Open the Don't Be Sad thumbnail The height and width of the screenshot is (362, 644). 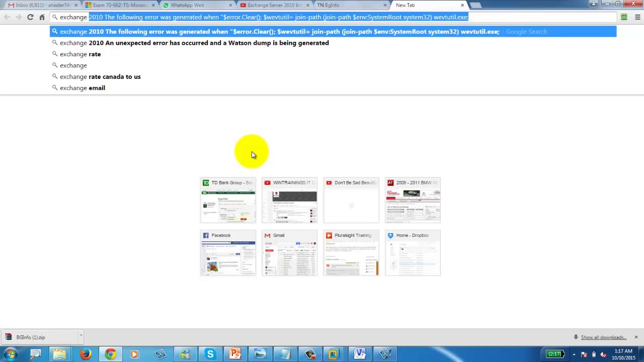point(351,200)
